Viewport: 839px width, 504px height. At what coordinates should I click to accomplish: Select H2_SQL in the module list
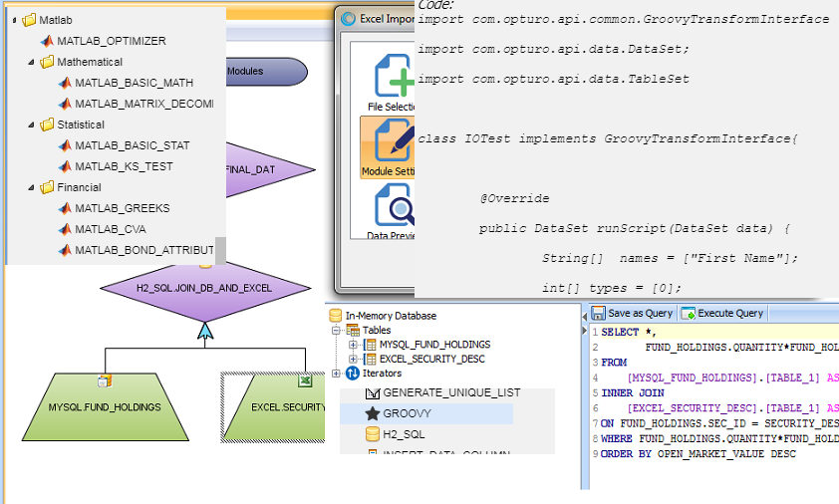tap(404, 434)
